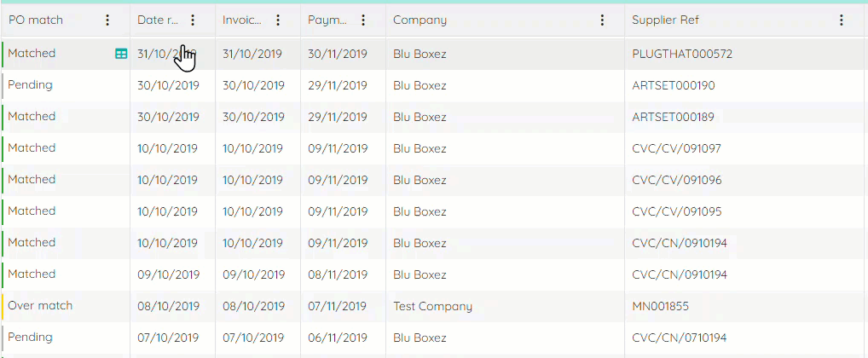Sort by the PO match column header

point(36,20)
